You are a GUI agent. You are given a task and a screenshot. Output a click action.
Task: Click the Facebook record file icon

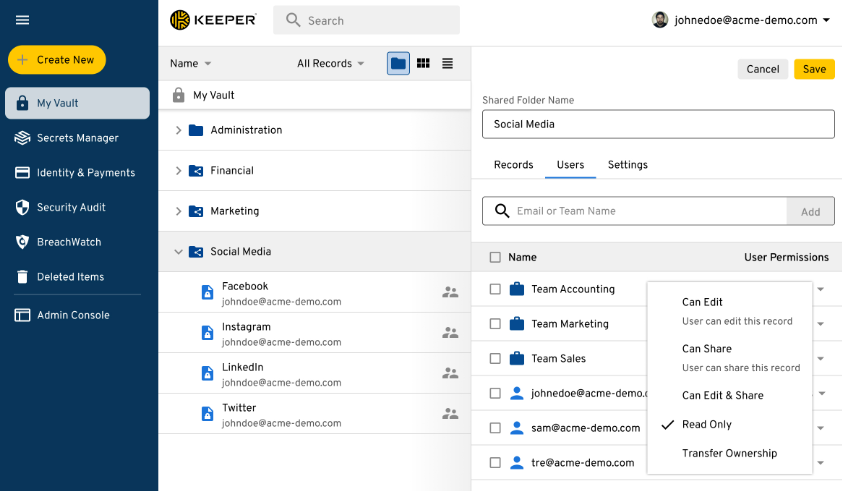pos(207,292)
